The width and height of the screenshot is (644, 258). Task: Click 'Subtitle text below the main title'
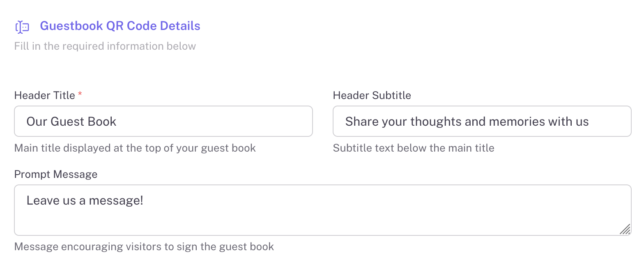point(414,147)
